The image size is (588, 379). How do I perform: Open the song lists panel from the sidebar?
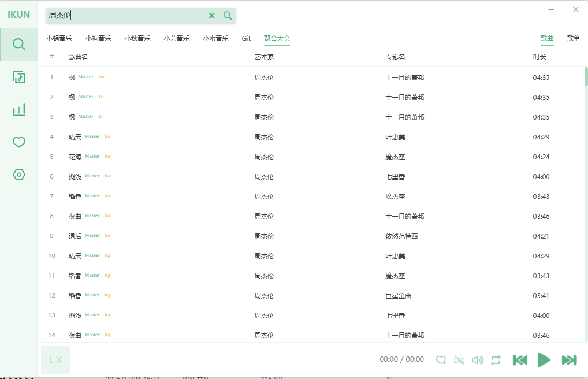(x=19, y=77)
